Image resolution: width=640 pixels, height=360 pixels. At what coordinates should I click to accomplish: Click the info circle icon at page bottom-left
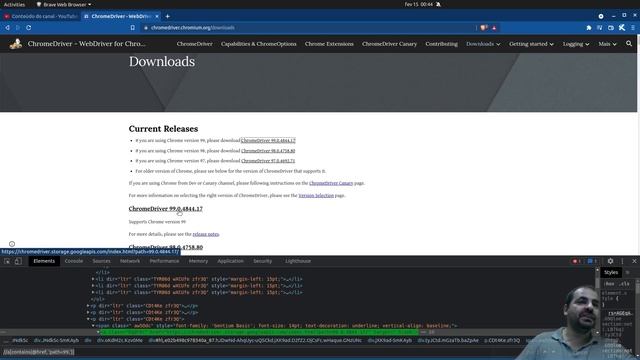tap(12, 244)
